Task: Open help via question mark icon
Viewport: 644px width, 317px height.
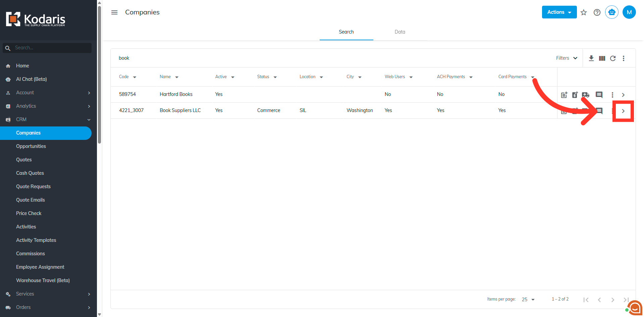Action: pos(597,12)
